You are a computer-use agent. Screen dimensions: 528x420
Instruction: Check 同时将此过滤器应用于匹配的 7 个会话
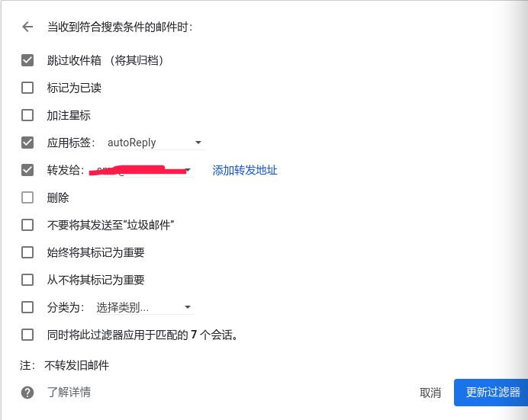(27, 335)
